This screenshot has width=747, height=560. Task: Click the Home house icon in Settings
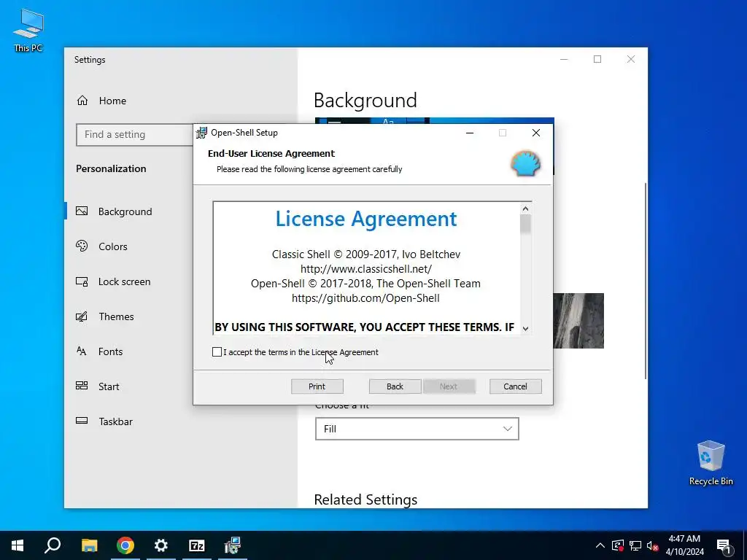82,101
